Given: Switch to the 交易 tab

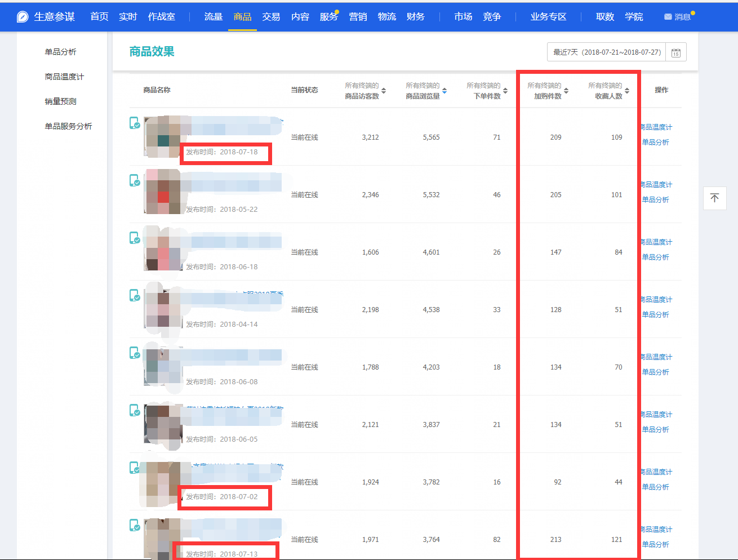Looking at the screenshot, I should [x=271, y=17].
